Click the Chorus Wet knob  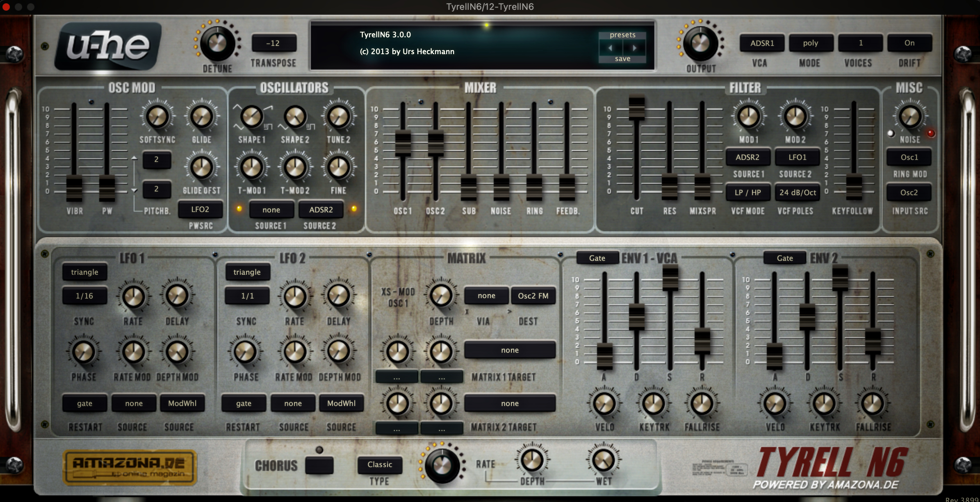[x=603, y=460]
